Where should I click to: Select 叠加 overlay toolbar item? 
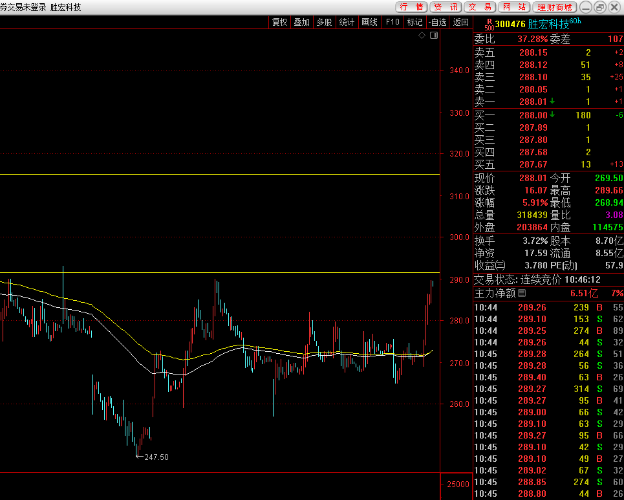(301, 22)
